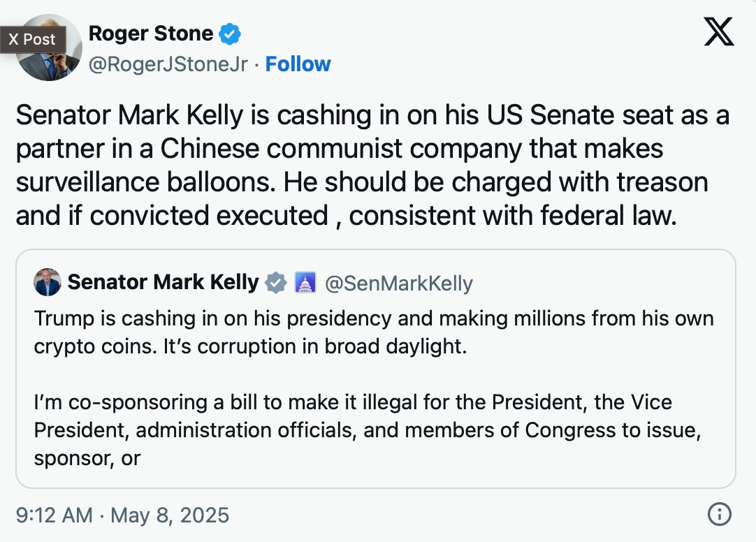Open Roger Stone's profile picture
756x542 pixels.
tap(49, 47)
